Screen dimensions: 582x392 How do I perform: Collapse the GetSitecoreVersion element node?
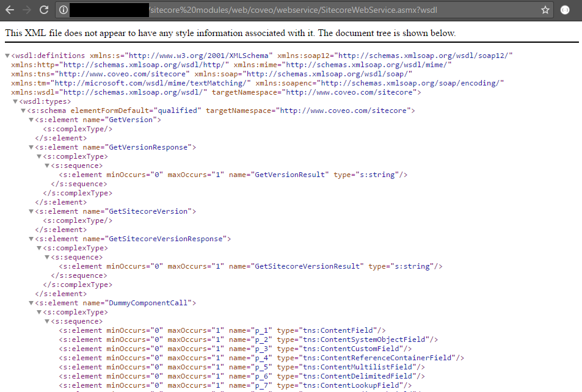[31, 211]
